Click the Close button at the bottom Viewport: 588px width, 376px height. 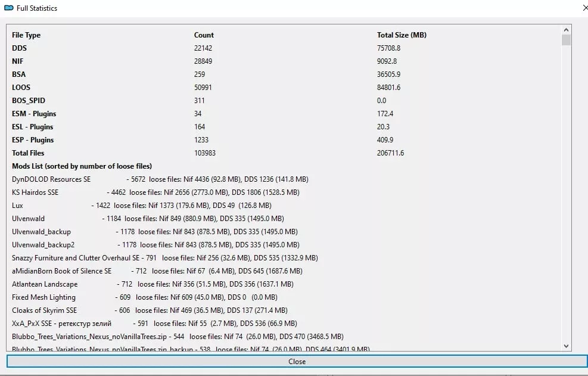297,361
